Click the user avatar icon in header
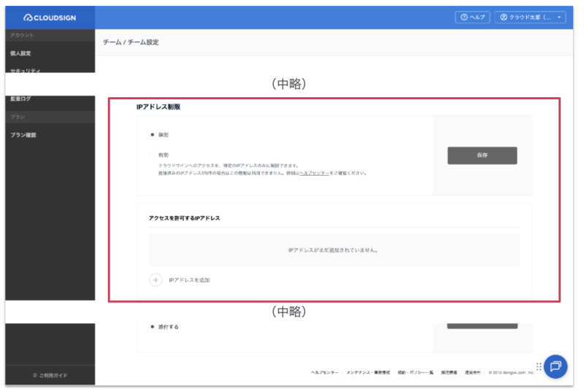Image resolution: width=584 pixels, height=392 pixels. point(504,18)
